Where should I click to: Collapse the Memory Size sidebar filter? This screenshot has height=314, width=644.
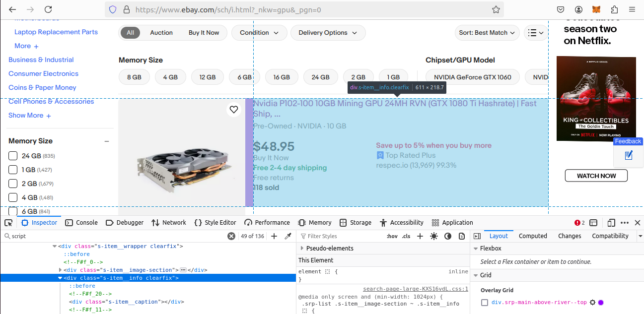point(106,141)
